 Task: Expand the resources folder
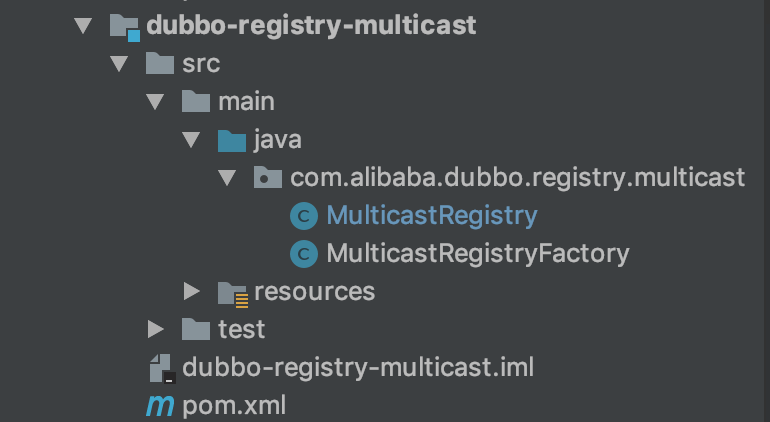[x=192, y=292]
